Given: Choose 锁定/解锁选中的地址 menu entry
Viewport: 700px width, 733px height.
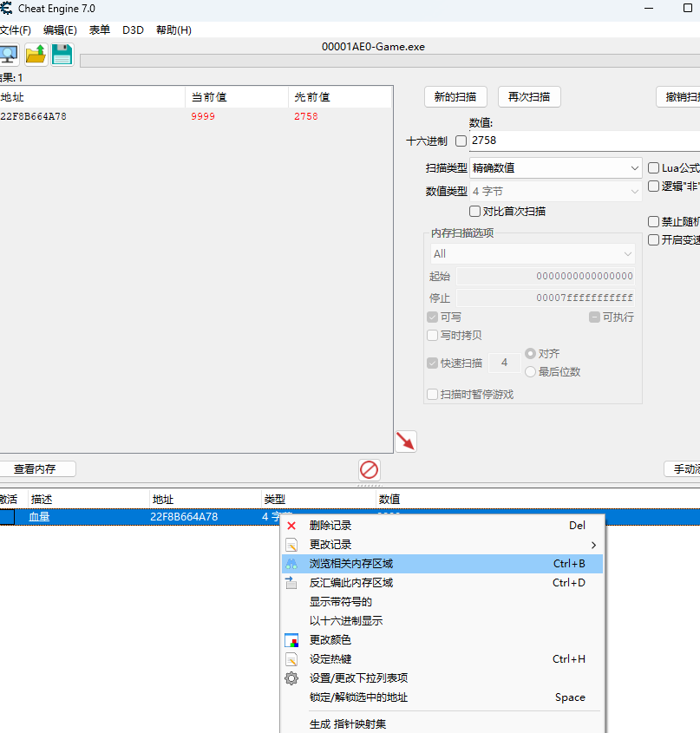Looking at the screenshot, I should click(x=442, y=697).
